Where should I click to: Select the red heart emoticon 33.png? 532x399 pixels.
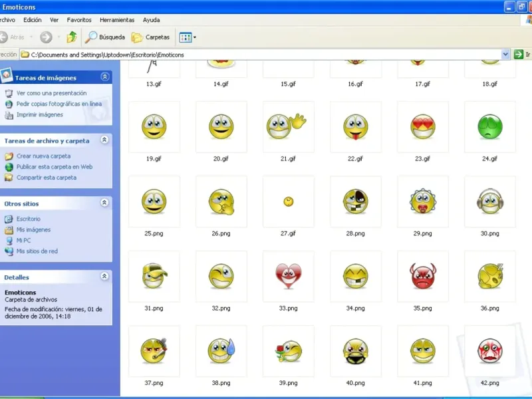289,276
